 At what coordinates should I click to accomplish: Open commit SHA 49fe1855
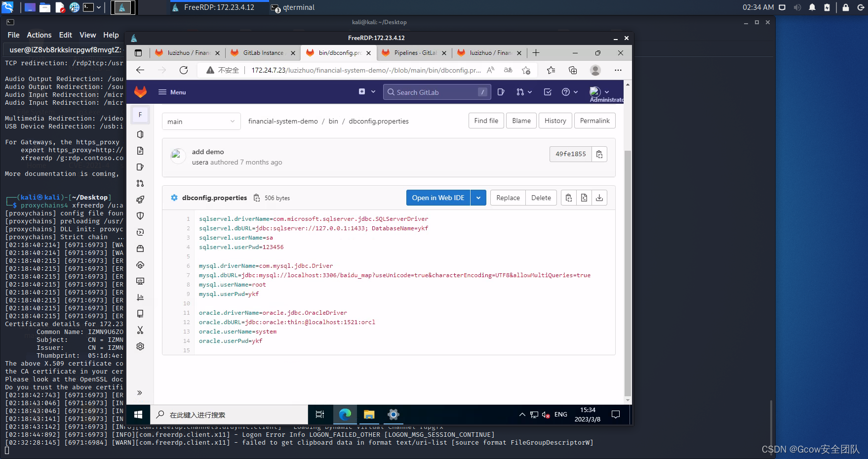570,154
